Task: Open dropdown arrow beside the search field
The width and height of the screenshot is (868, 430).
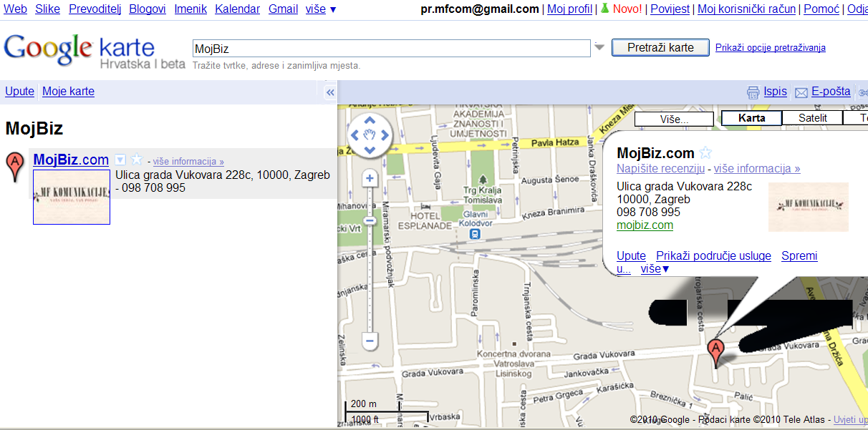Action: click(599, 47)
